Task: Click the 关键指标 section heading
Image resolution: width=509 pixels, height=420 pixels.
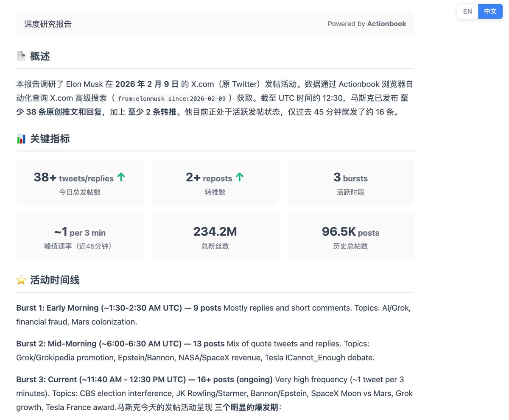Action: tap(50, 139)
